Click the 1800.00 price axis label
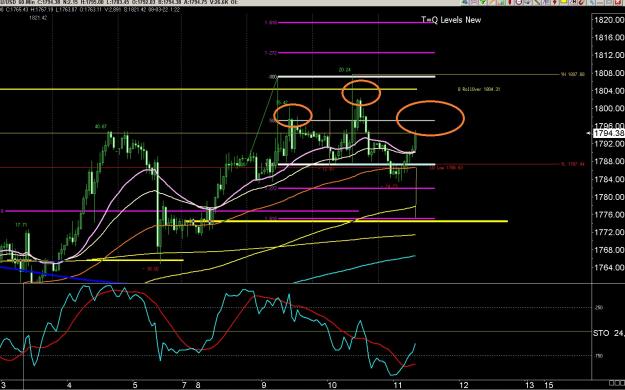Viewport: 625px width, 390px height. 609,108
